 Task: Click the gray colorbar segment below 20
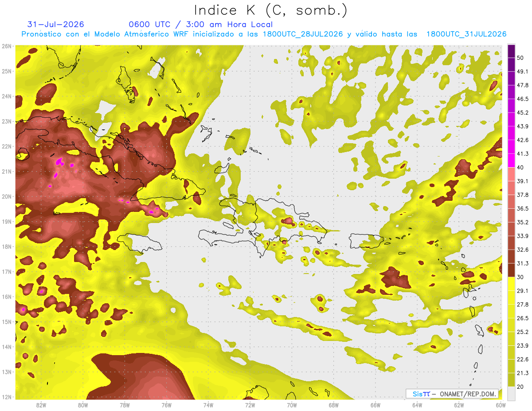point(511,393)
